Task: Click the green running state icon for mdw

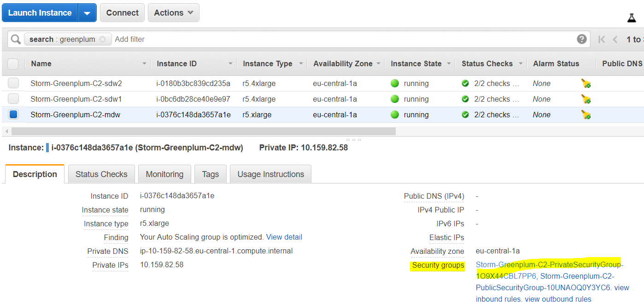Action: tap(395, 115)
